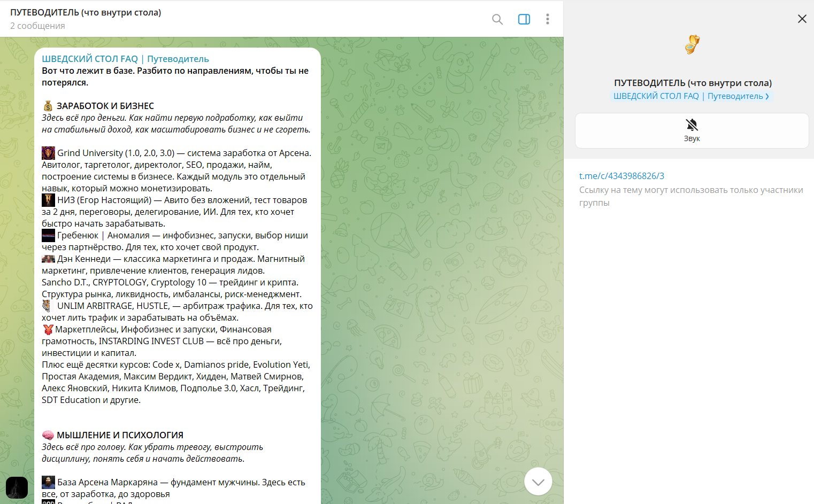The image size is (814, 504).
Task: Click the brain emoji by МЫШЛЕНИЕ И ПСИХОЛОГИЯ
Action: [48, 435]
